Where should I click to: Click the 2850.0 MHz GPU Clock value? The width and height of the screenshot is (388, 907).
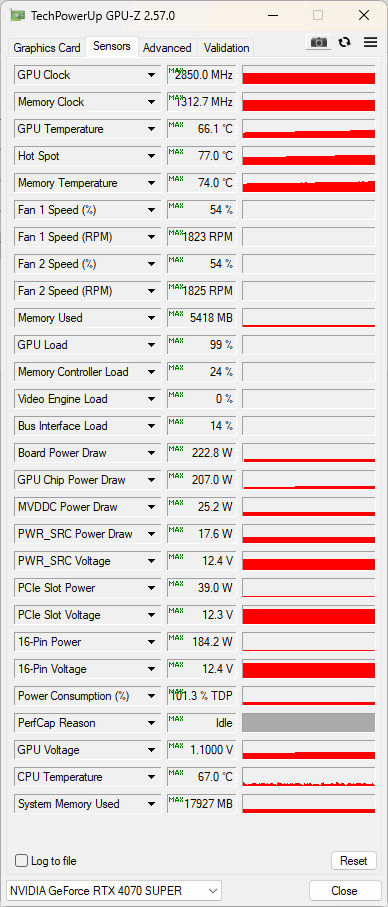click(201, 75)
